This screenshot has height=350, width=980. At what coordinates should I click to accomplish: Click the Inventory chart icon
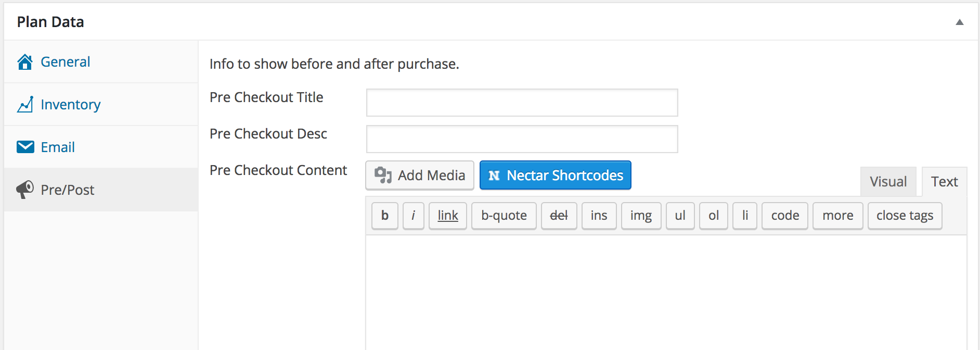tap(25, 105)
